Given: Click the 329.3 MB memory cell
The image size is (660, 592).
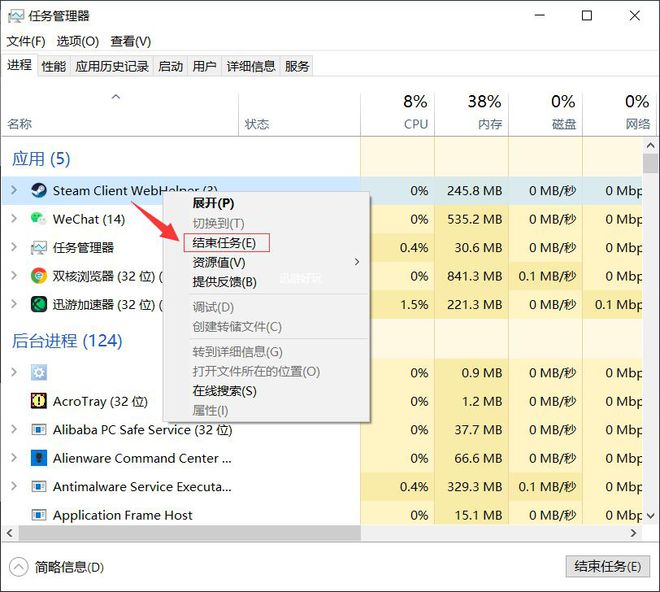Looking at the screenshot, I should [x=471, y=487].
